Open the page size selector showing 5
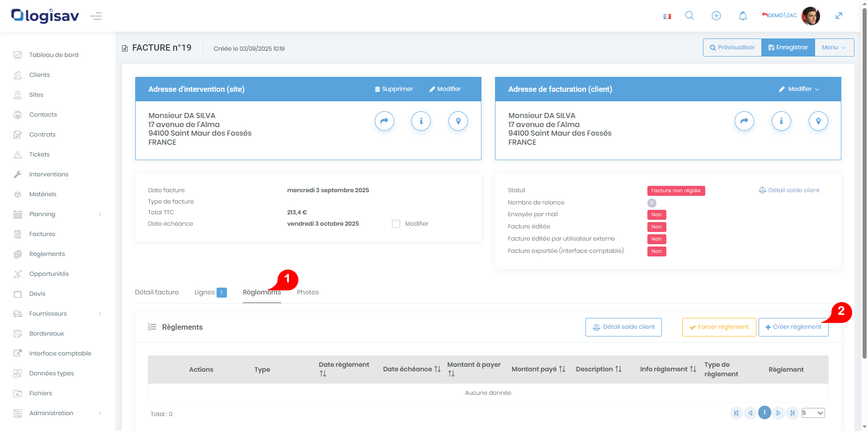 pyautogui.click(x=813, y=413)
